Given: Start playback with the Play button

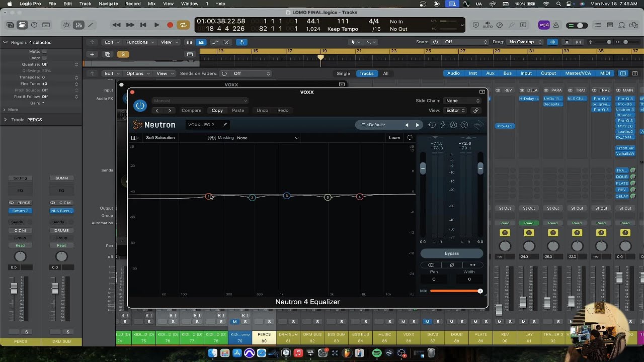Looking at the screenshot, I should coord(156,25).
